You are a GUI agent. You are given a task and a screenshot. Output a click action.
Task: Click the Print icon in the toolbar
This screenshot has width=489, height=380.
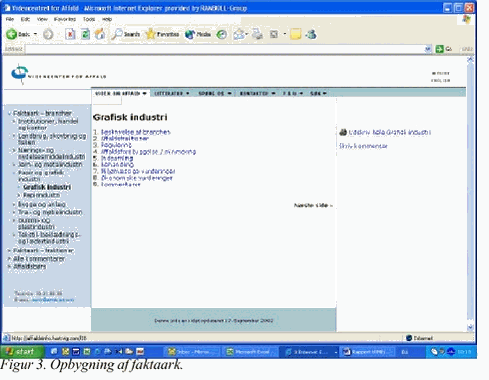(257, 34)
